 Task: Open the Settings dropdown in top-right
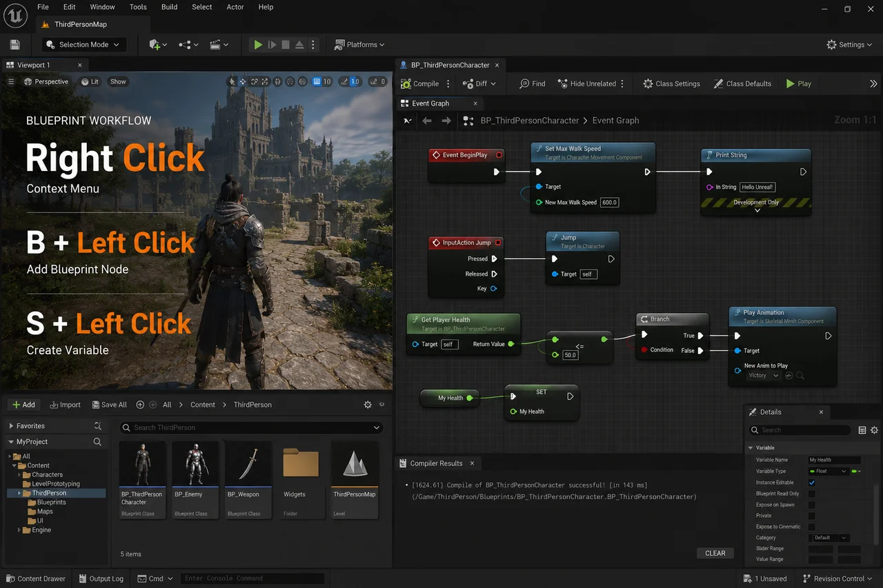(851, 44)
